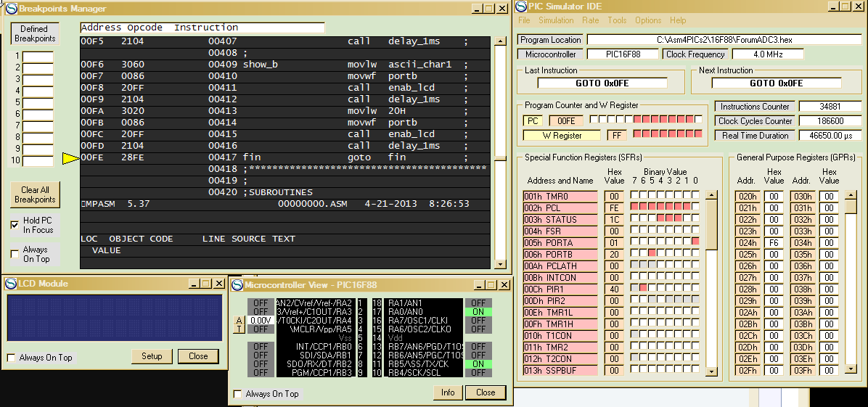The height and width of the screenshot is (407, 868).
Task: Click the GPR 024h value F6
Action: tap(774, 242)
